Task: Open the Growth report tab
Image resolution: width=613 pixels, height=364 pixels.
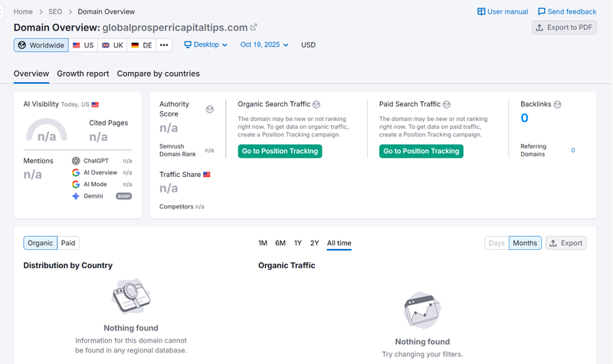Action: [x=83, y=74]
